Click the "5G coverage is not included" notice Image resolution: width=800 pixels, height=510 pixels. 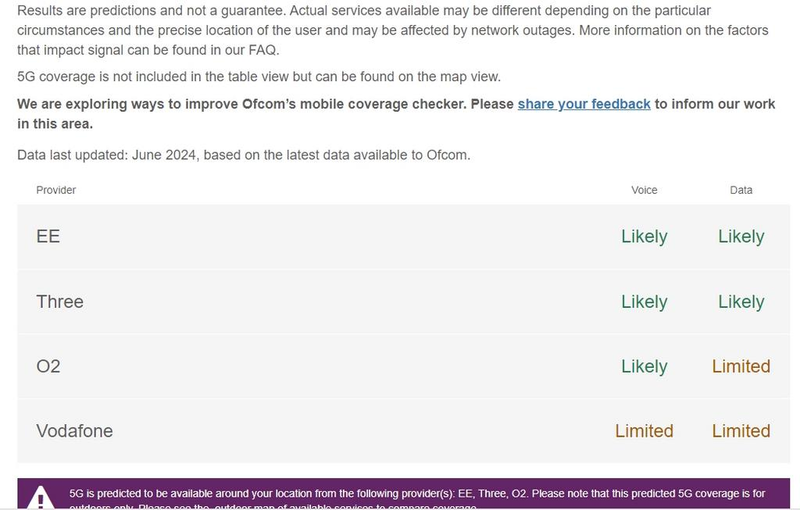coord(259,77)
